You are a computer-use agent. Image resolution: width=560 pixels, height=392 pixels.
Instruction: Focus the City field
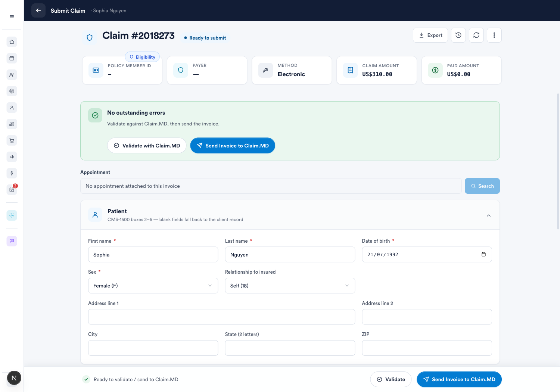pos(153,348)
